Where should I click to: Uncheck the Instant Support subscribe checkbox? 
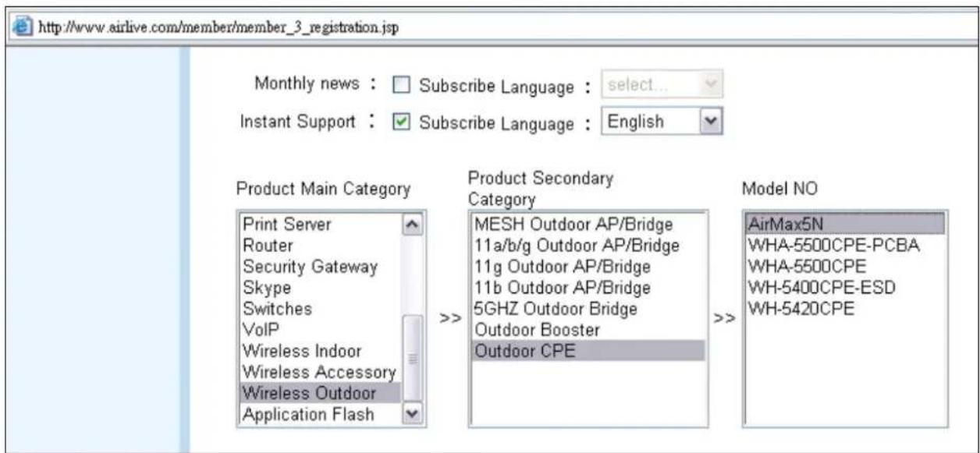click(x=403, y=122)
